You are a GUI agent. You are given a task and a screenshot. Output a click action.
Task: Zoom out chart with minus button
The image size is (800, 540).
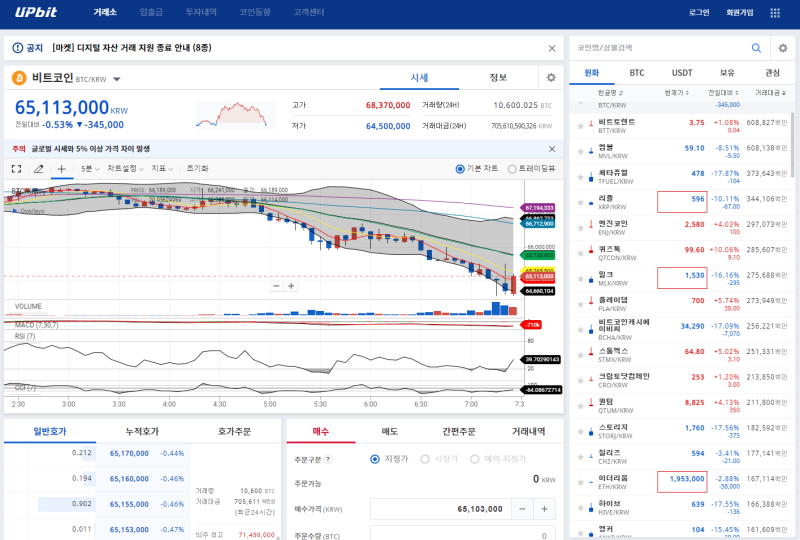coord(276,286)
